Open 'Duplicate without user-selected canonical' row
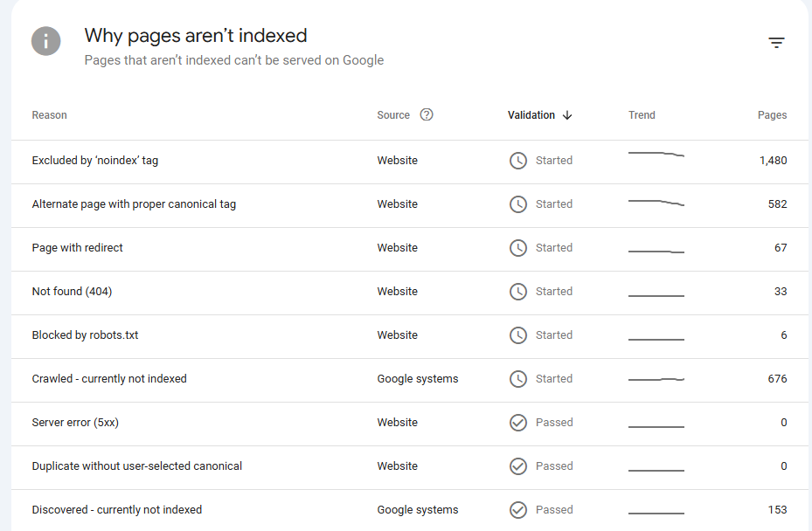The width and height of the screenshot is (812, 531). click(x=137, y=466)
